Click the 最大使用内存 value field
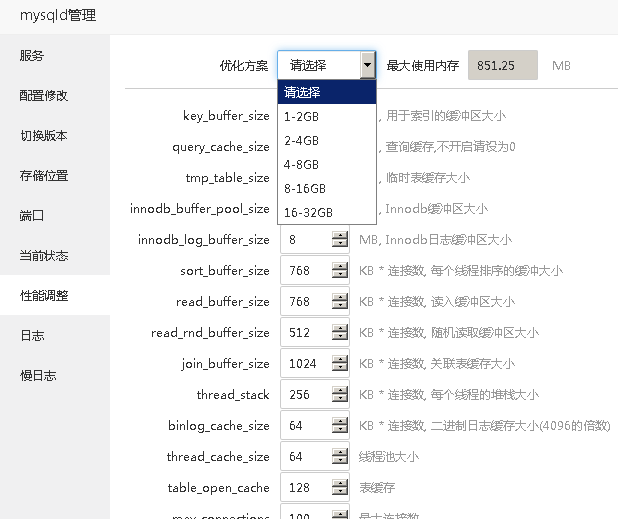This screenshot has width=618, height=519. [x=503, y=65]
